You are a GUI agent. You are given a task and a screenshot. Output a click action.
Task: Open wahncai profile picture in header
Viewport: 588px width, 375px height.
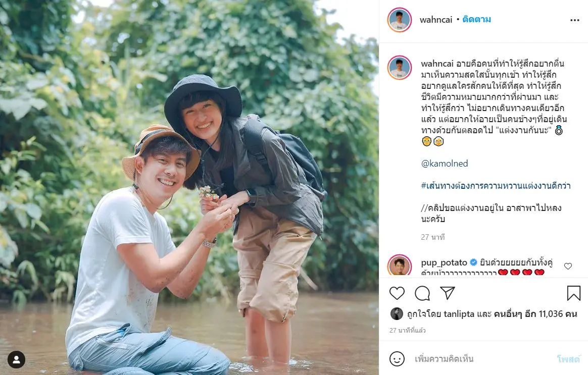[x=400, y=20]
